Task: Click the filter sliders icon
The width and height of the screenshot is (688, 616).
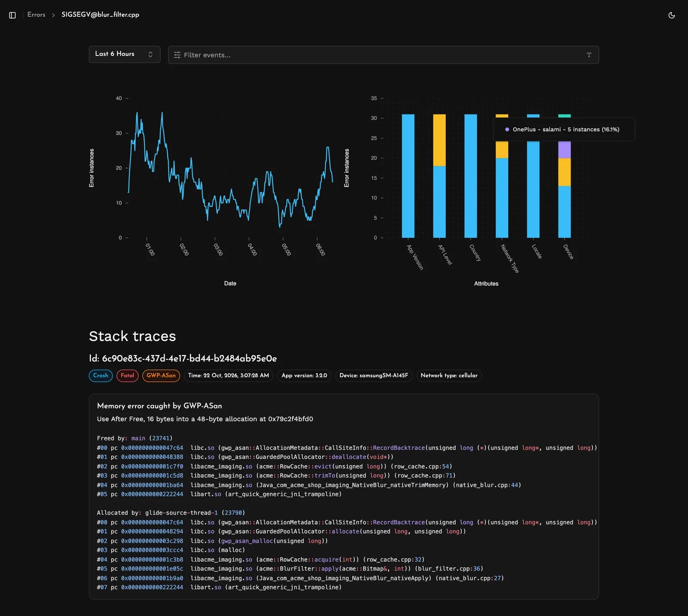Action: (177, 55)
